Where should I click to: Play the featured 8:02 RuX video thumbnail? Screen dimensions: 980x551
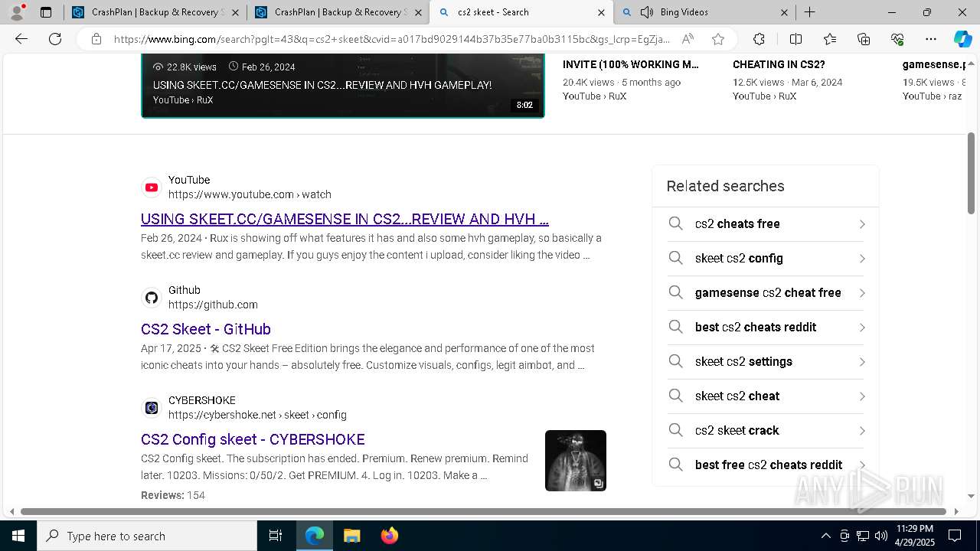click(x=343, y=86)
